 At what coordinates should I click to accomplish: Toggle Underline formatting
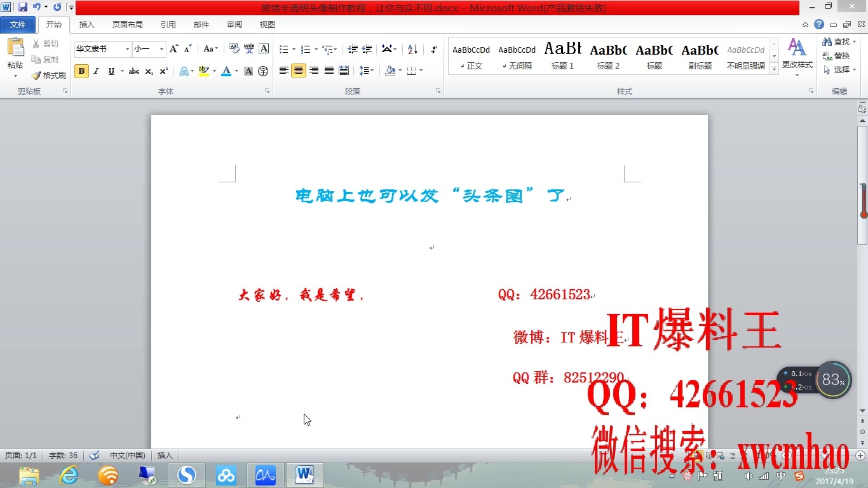pos(111,71)
